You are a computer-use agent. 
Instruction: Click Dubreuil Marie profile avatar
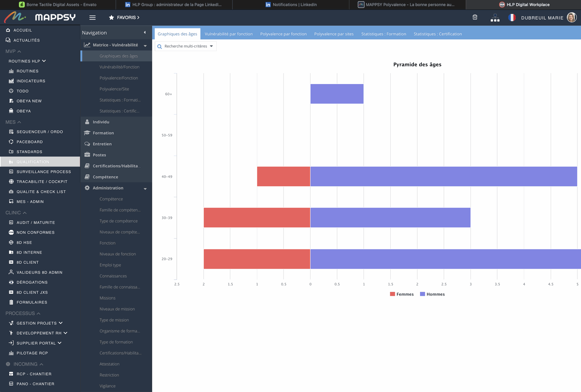click(571, 18)
